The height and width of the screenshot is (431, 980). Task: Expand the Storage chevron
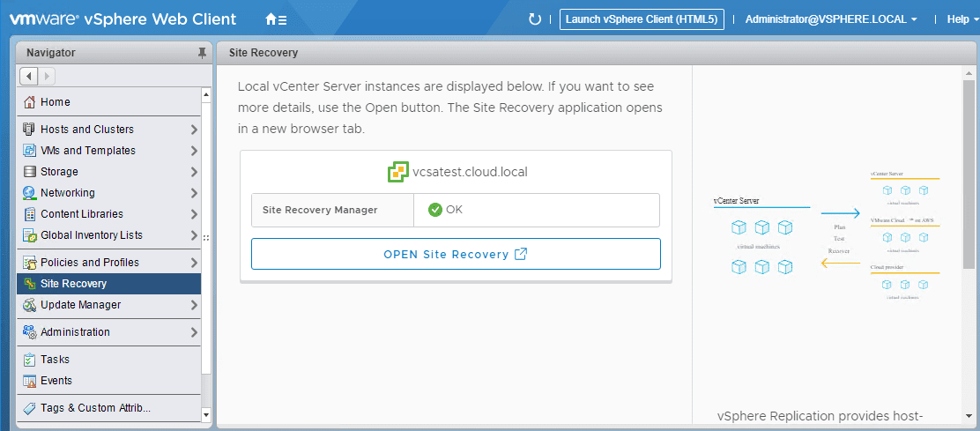[x=194, y=173]
